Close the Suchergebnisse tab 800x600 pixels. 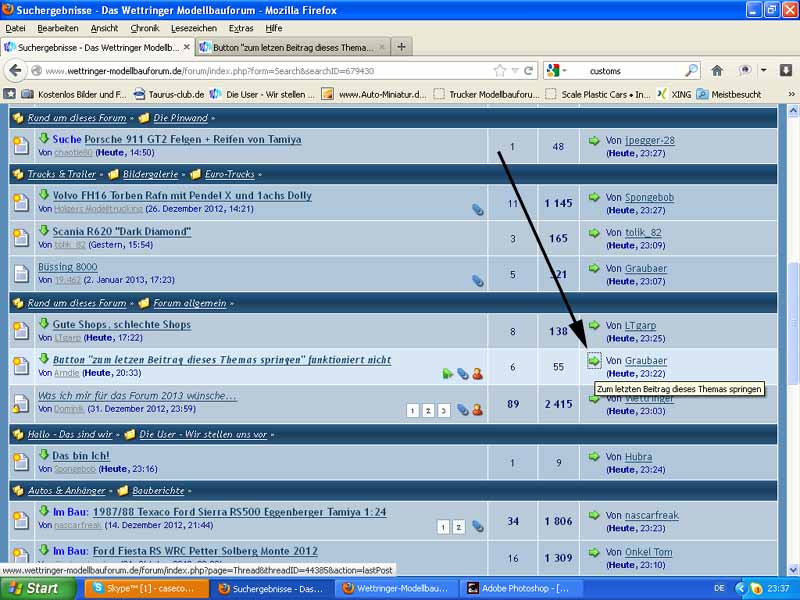[187, 47]
